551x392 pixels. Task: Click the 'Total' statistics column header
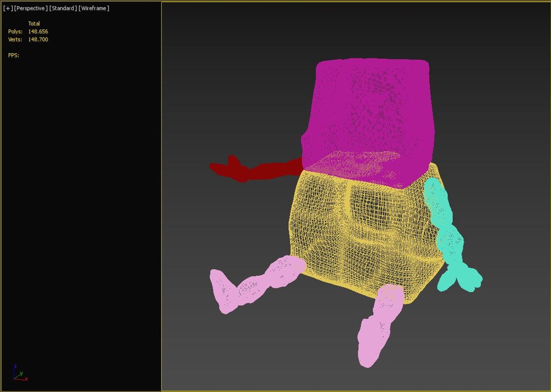[34, 24]
